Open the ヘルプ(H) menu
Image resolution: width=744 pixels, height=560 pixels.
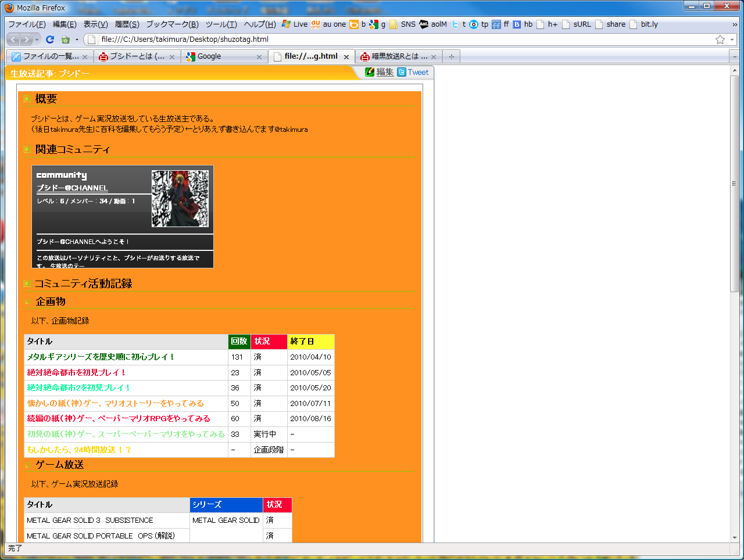point(260,24)
